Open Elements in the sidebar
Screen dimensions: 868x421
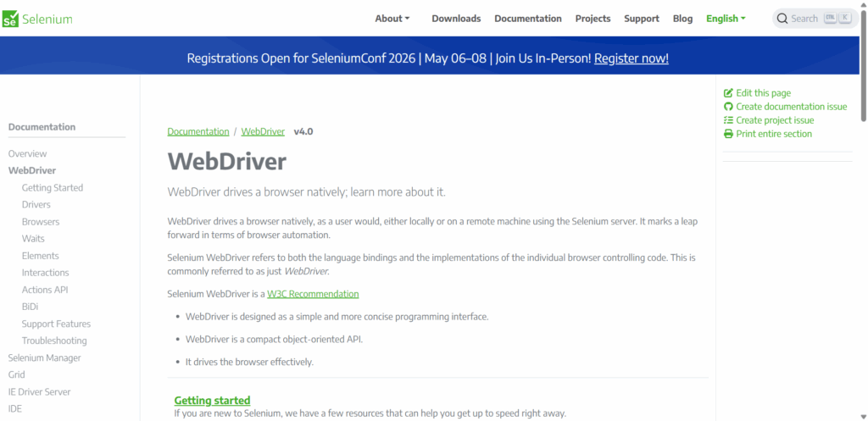(x=41, y=256)
